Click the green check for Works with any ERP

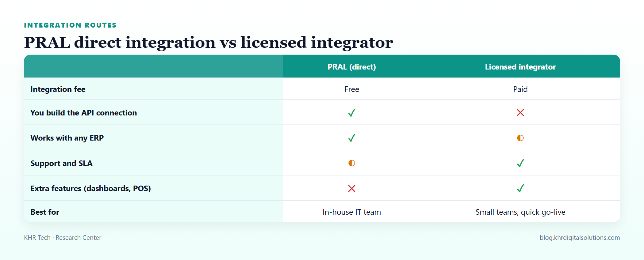352,138
